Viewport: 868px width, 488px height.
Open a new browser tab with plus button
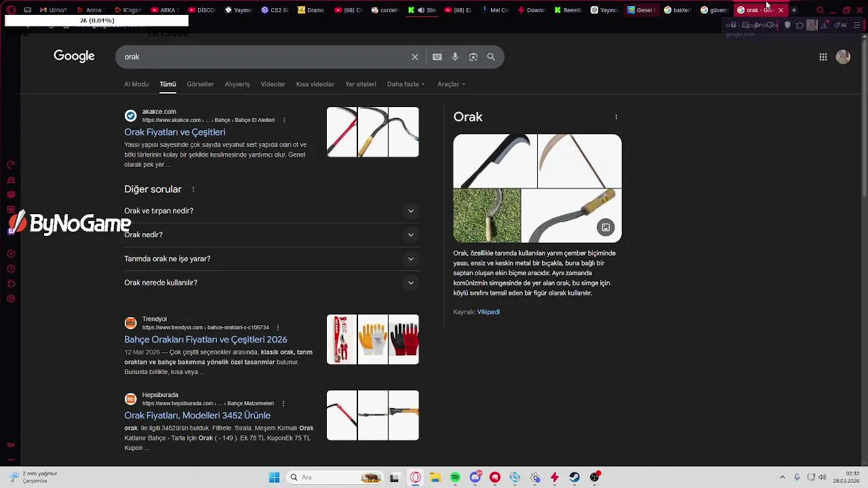click(794, 10)
